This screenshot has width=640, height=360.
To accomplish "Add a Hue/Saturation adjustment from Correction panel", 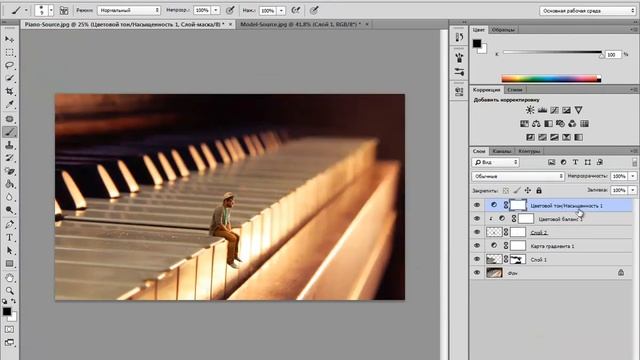I will 524,124.
